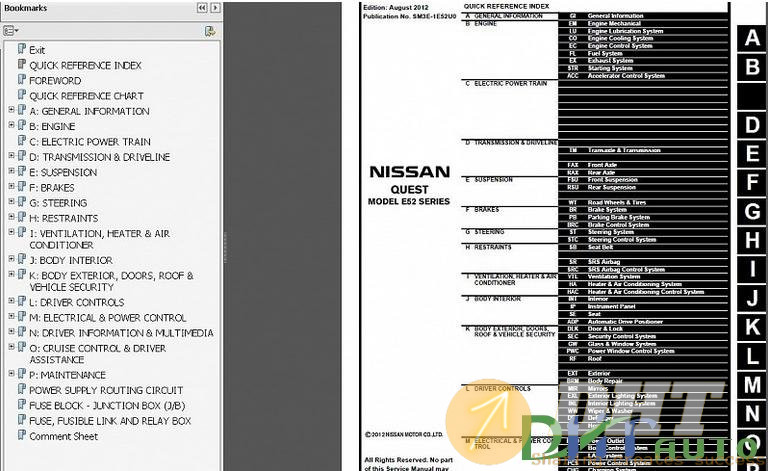Open the SRS Airbag index link
Viewport: 768px width, 471px height.
coord(603,262)
